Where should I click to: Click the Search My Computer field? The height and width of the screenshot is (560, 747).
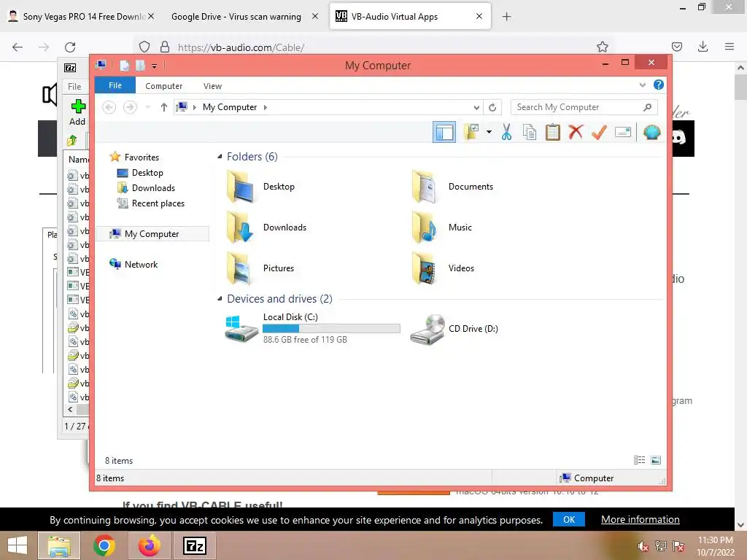point(584,107)
